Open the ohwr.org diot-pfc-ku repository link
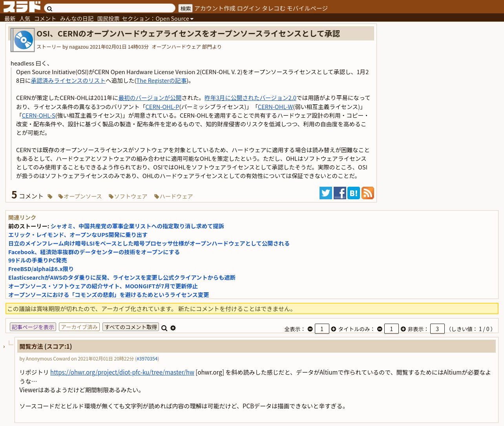The width and height of the screenshot is (504, 426). 122,372
